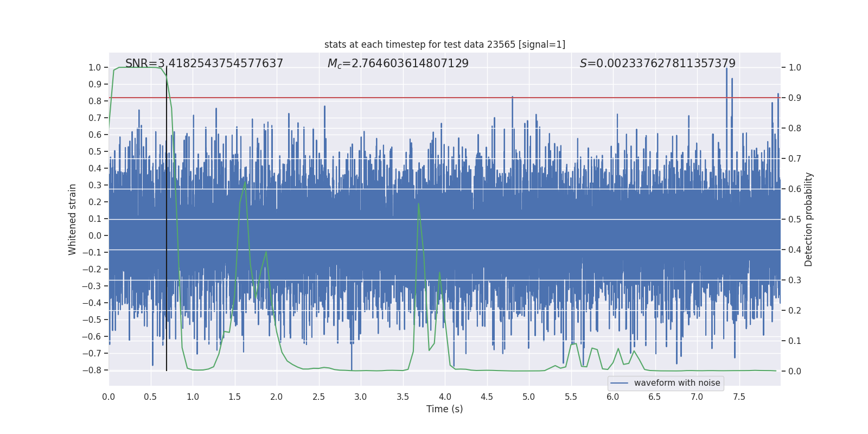The width and height of the screenshot is (868, 434).
Task: Choose the 3.0 tick on the Time axis
Action: pyautogui.click(x=361, y=397)
